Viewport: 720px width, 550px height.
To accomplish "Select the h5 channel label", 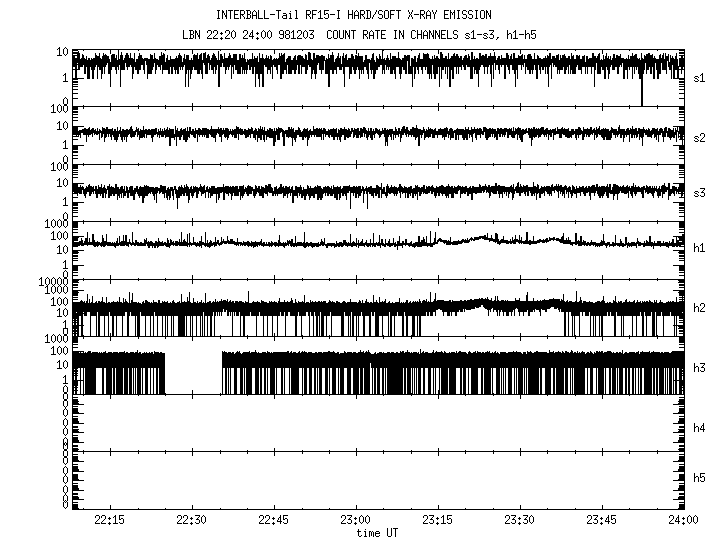I will point(700,478).
